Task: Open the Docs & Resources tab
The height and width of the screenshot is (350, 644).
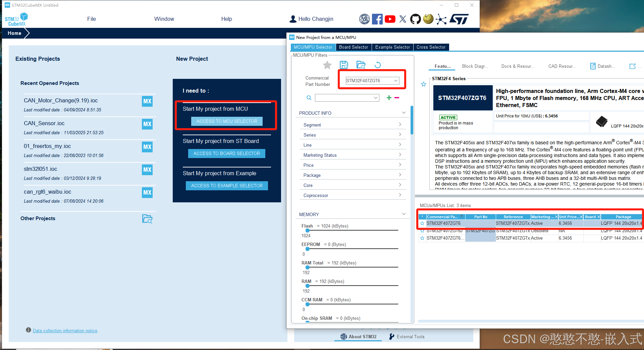Action: (518, 66)
